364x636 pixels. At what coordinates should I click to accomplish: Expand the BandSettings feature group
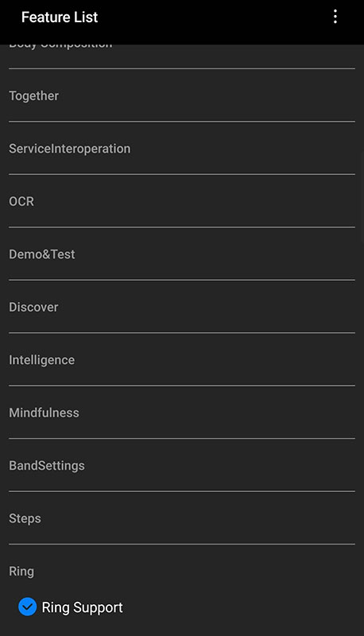coord(182,465)
